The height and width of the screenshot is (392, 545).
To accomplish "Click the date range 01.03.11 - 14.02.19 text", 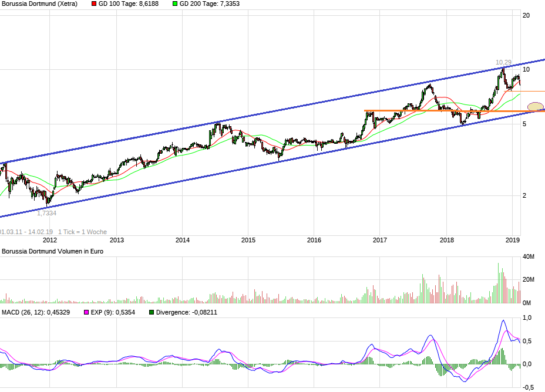I will [x=26, y=232].
